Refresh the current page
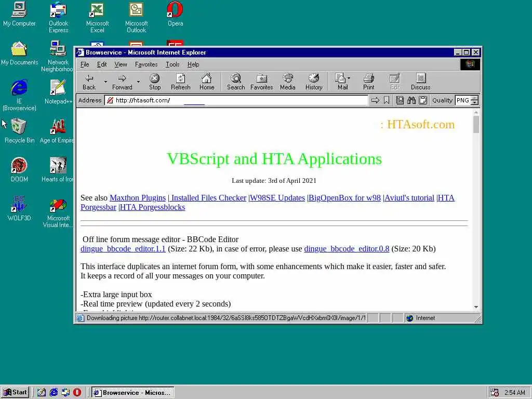The height and width of the screenshot is (399, 532). [180, 82]
